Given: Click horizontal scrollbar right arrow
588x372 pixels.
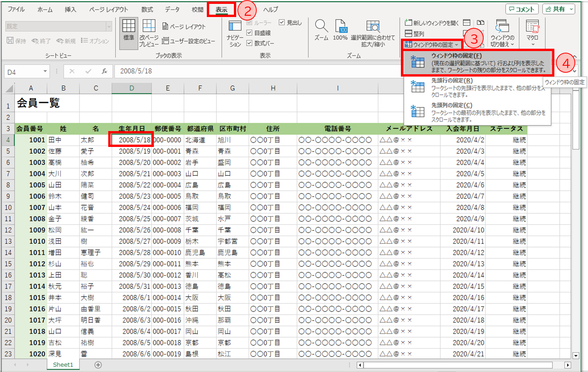Looking at the screenshot, I should pos(568,365).
